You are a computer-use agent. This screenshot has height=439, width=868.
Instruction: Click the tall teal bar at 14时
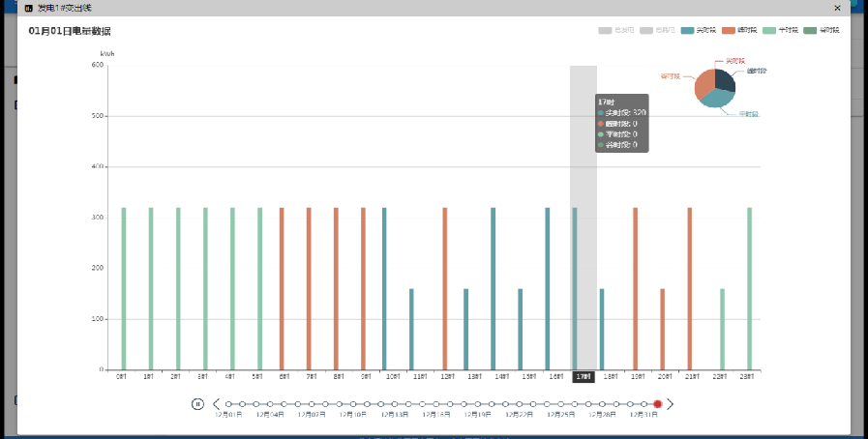coord(494,288)
